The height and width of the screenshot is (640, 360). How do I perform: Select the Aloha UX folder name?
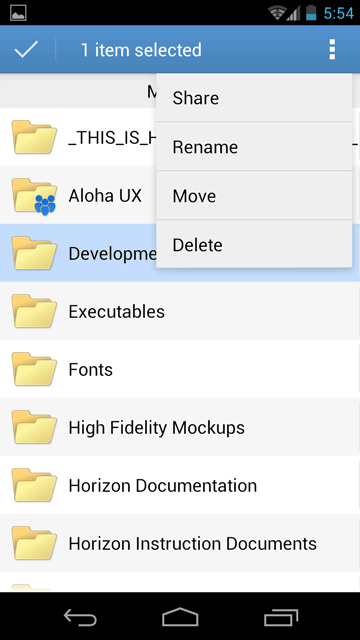coord(105,196)
